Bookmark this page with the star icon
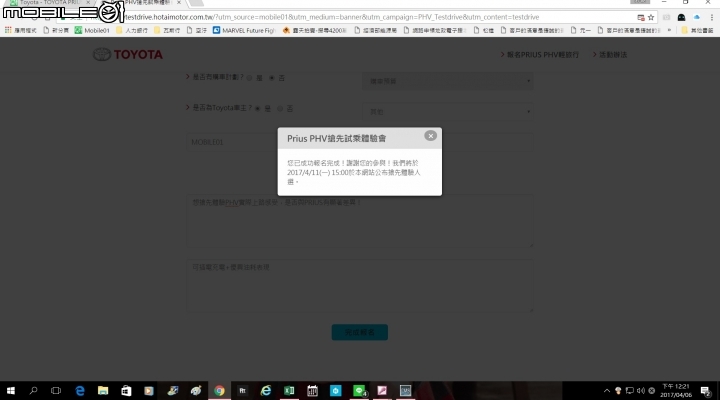Viewport: 720px width, 400px height. 651,17
